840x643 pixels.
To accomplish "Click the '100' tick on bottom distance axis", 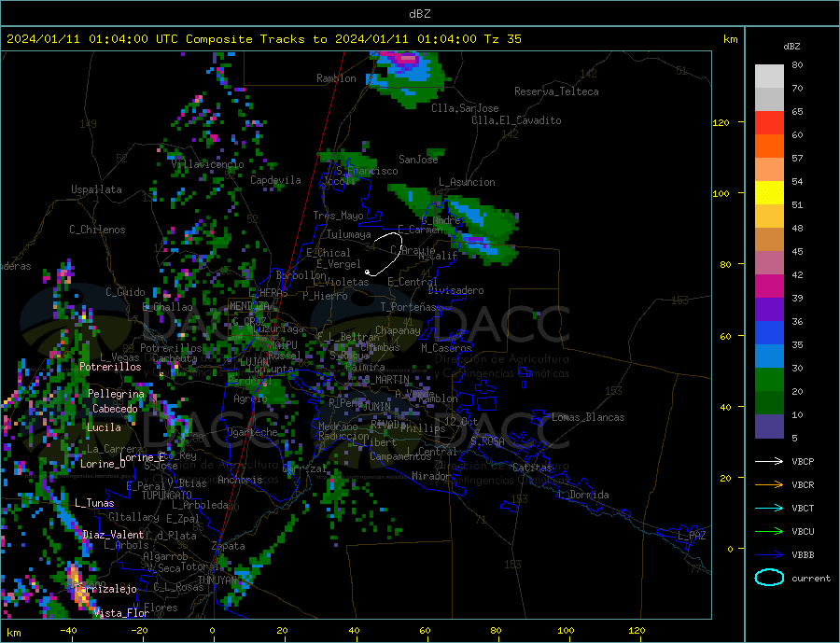I will click(x=566, y=631).
